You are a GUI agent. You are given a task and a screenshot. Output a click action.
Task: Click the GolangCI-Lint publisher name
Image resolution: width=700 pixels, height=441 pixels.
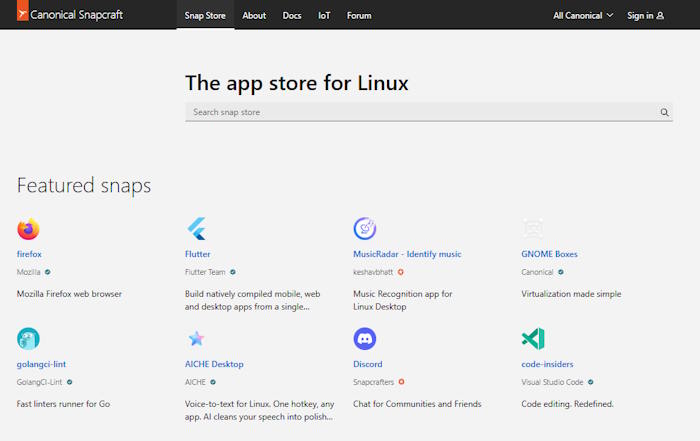(39, 382)
